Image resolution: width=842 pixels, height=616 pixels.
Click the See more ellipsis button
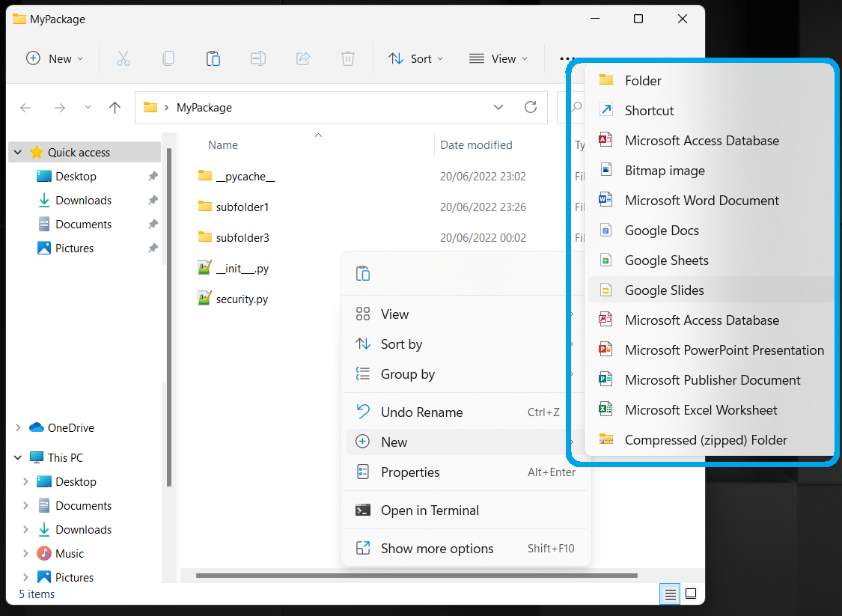tap(567, 58)
